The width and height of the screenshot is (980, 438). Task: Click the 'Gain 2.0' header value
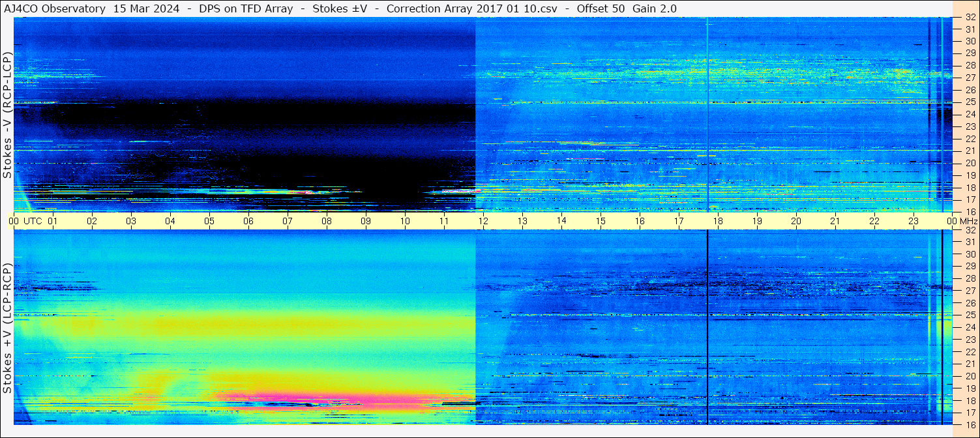655,8
